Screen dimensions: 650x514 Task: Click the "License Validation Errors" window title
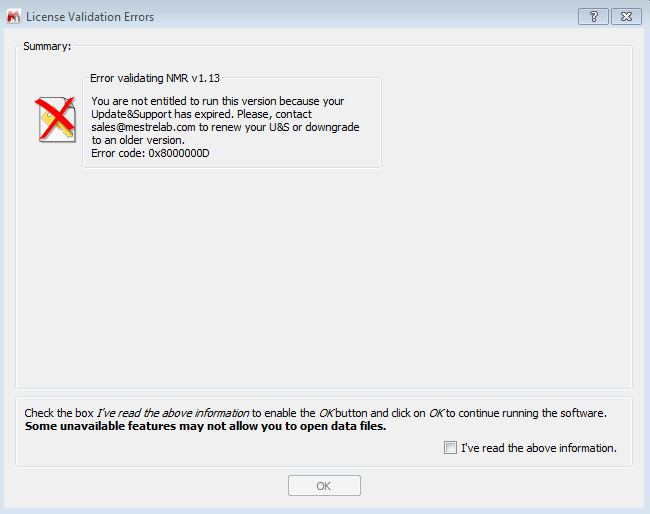click(90, 16)
